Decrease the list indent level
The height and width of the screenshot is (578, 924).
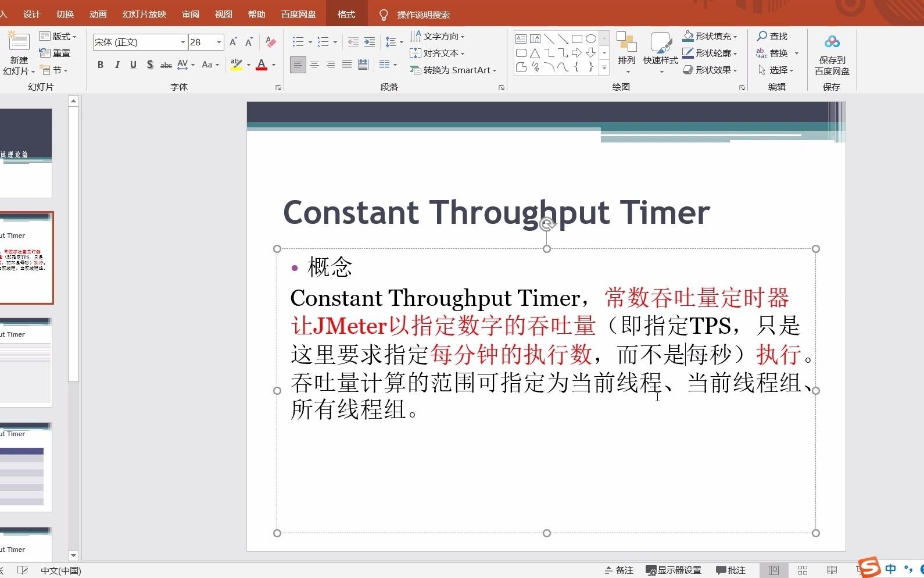353,42
